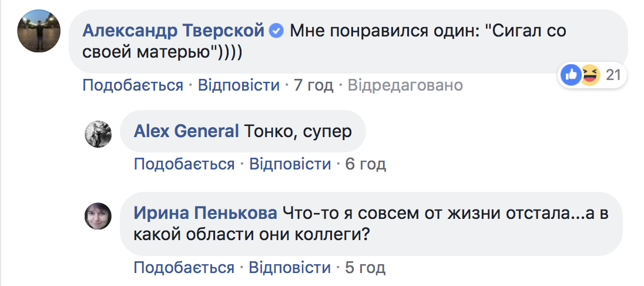Click the 7 год comment timestamp
Screen dimensions: 644x286
(313, 86)
